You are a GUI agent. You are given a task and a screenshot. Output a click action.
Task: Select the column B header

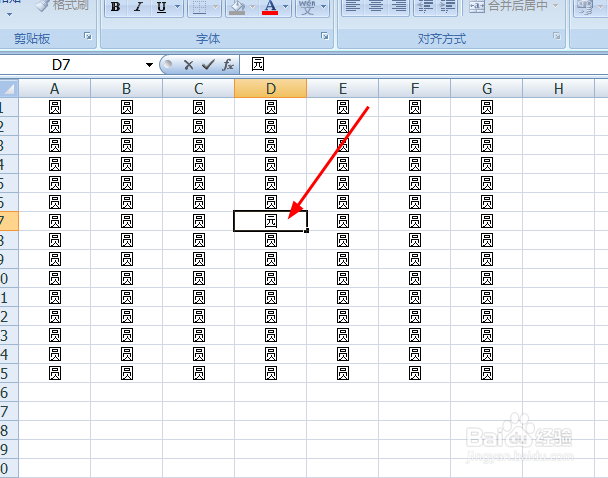126,89
